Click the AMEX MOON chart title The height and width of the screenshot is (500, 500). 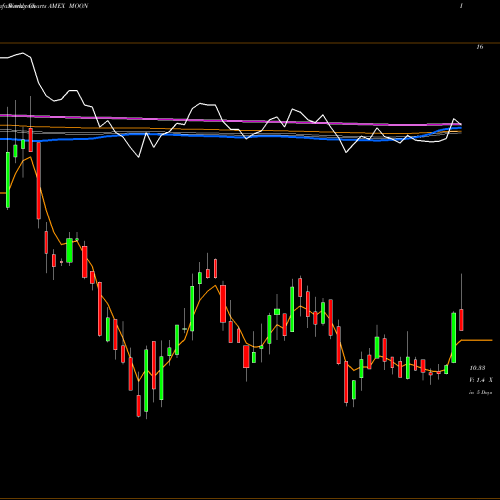(68, 6)
